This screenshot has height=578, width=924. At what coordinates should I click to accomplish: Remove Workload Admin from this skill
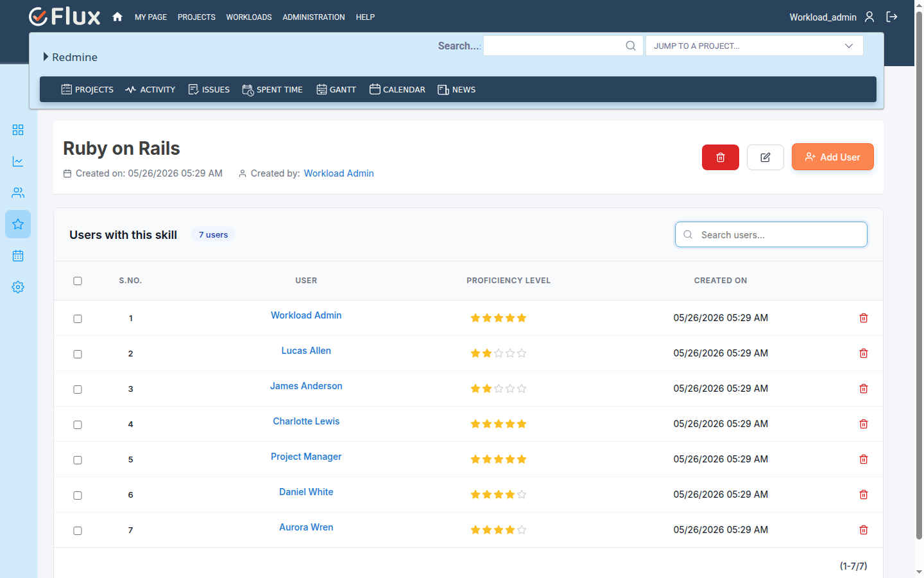point(864,318)
